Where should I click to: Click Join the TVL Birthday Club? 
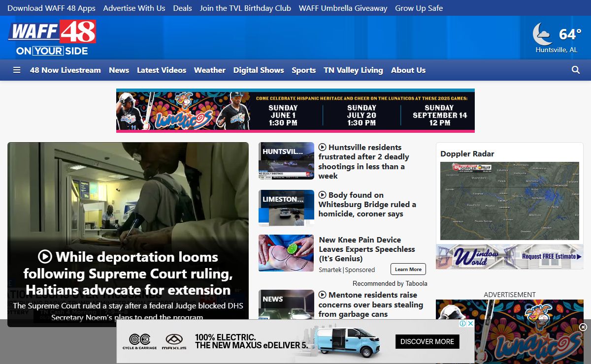click(x=245, y=8)
